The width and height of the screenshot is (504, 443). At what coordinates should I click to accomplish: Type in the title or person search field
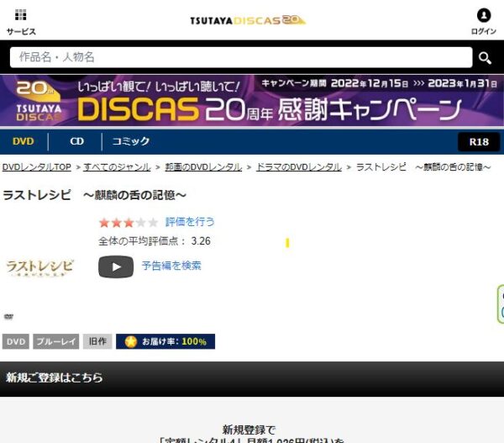pyautogui.click(x=240, y=57)
